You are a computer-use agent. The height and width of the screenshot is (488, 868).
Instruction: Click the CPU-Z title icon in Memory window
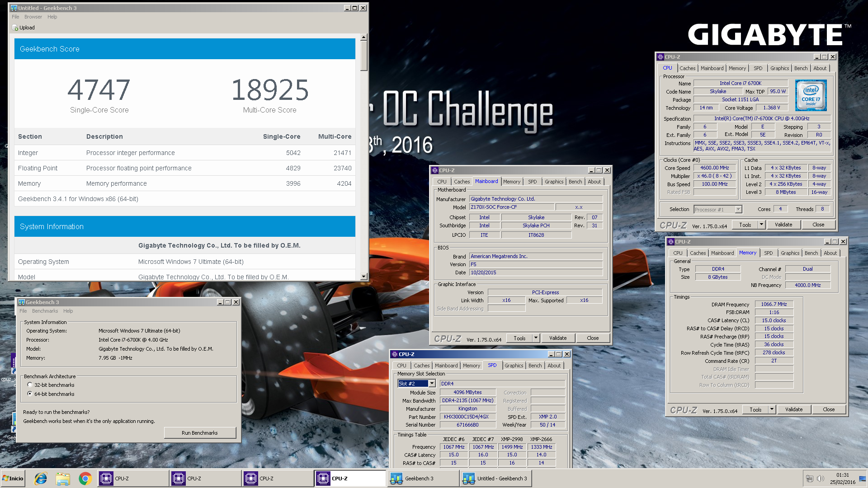671,242
